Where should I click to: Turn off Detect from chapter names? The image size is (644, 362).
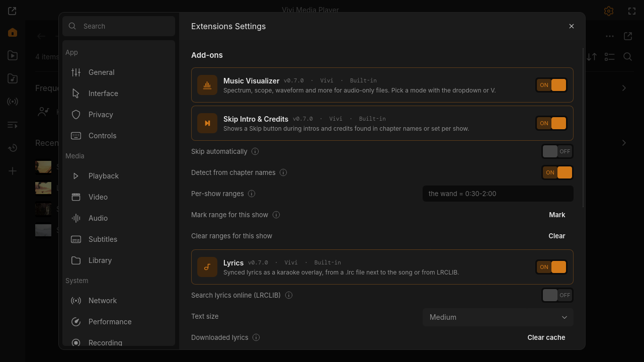[x=557, y=172]
